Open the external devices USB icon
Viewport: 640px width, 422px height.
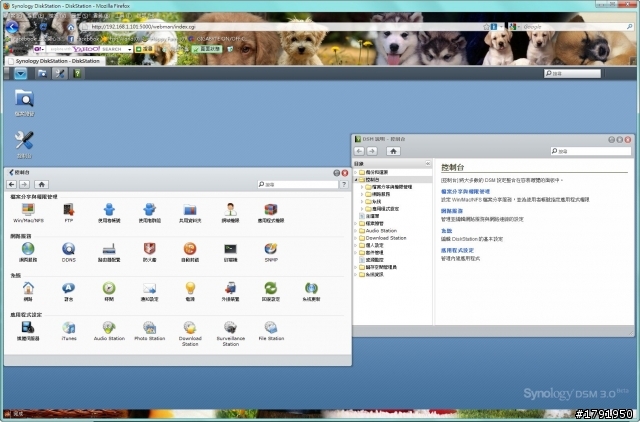(x=230, y=289)
